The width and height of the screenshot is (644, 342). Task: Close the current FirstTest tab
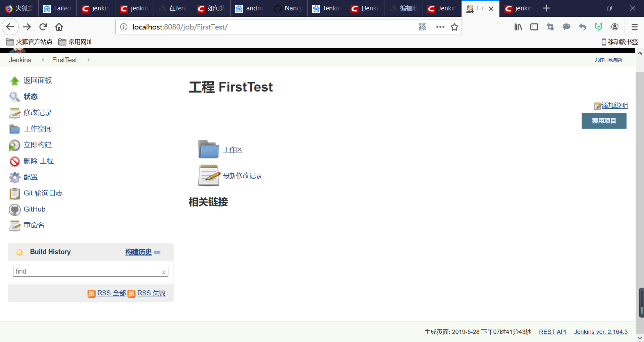click(491, 9)
